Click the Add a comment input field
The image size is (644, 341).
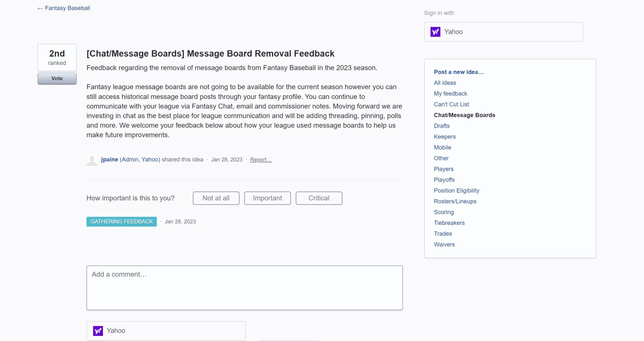pos(245,288)
